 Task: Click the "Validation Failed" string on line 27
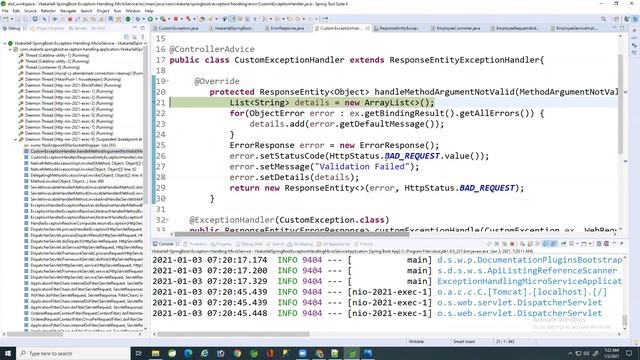[x=361, y=167]
